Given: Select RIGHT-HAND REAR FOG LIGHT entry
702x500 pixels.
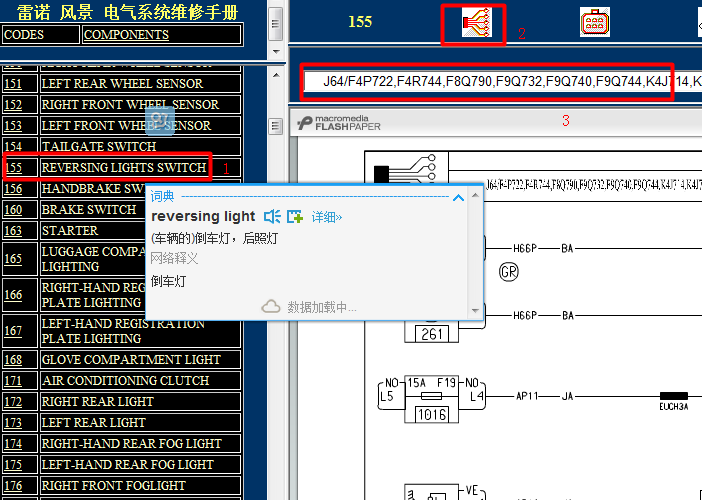Looking at the screenshot, I should click(x=141, y=444).
